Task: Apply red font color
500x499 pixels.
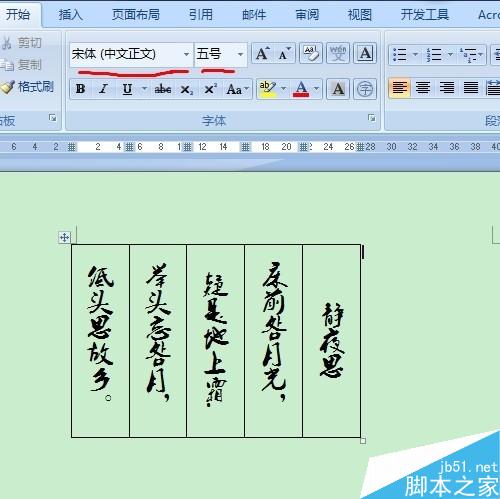Action: pos(301,89)
